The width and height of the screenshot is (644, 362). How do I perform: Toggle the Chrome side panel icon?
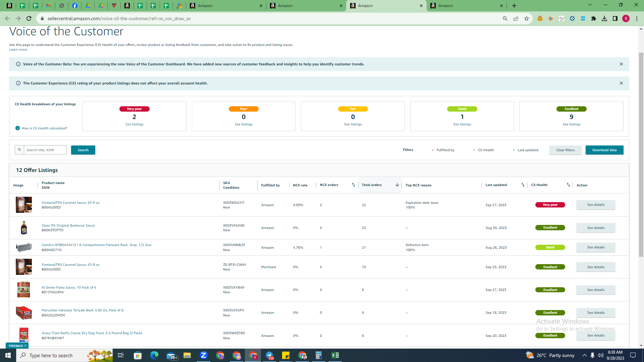pyautogui.click(x=615, y=18)
